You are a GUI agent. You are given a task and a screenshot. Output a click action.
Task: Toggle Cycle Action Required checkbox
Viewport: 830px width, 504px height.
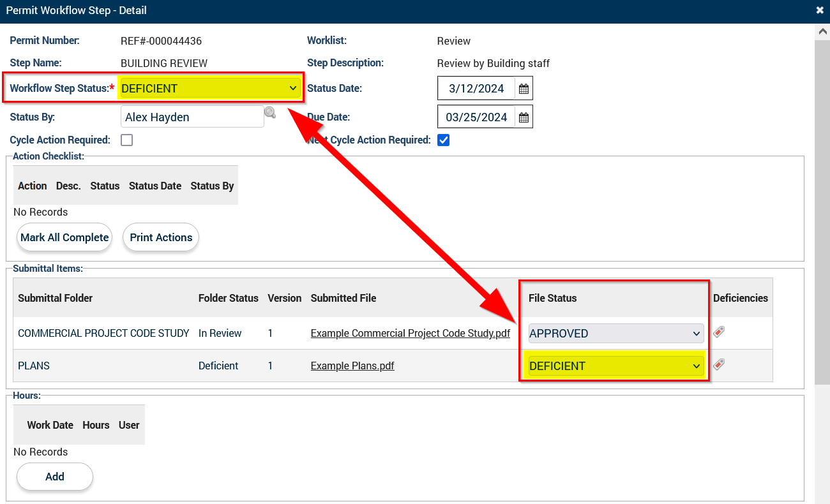(127, 140)
